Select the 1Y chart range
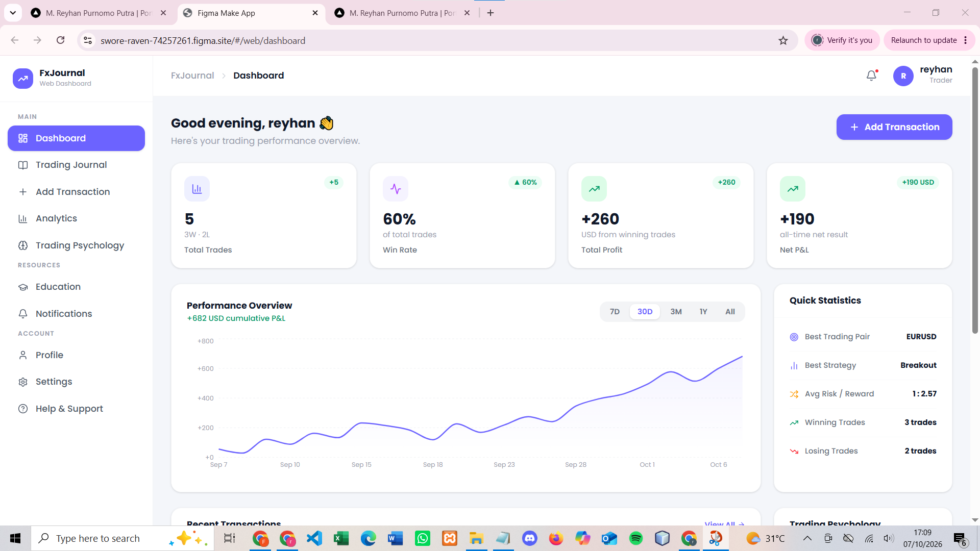The image size is (980, 551). pos(703,312)
